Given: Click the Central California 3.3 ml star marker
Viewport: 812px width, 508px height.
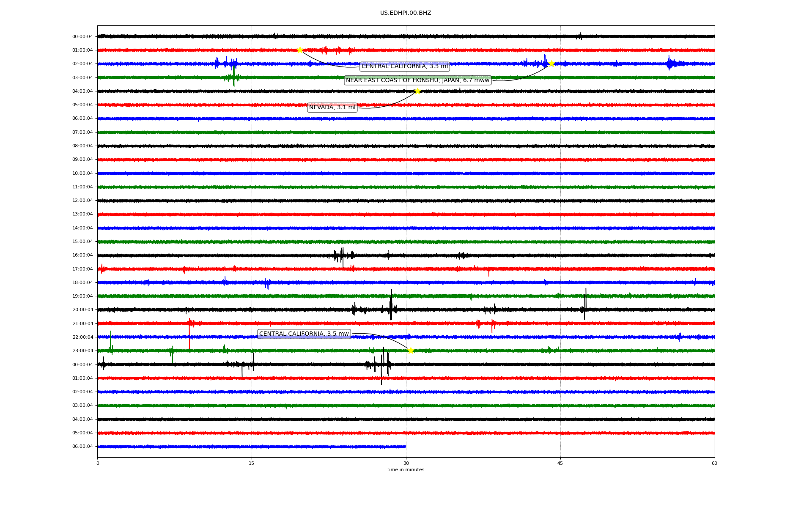Looking at the screenshot, I should (300, 50).
